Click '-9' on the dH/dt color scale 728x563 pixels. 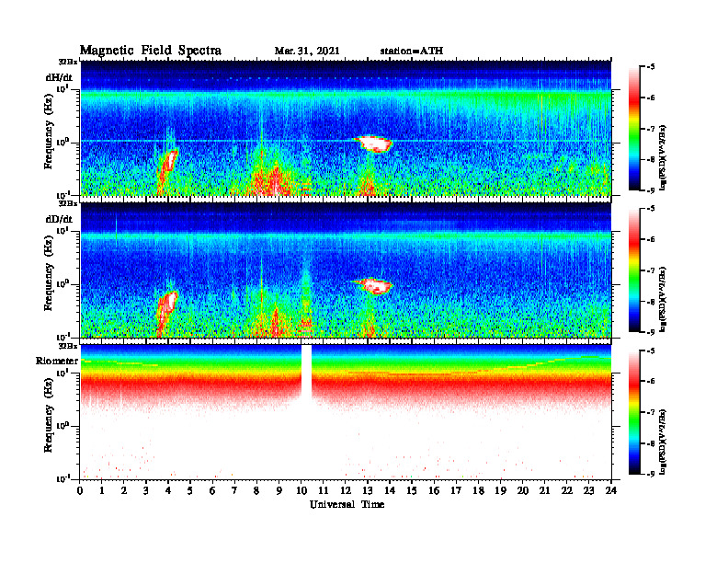click(650, 190)
